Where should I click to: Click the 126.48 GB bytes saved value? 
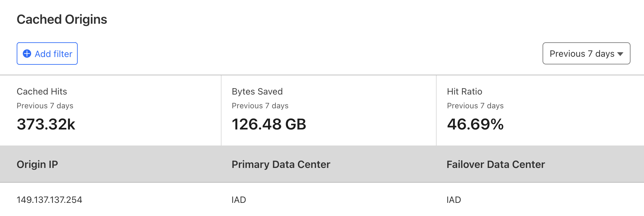tap(269, 124)
